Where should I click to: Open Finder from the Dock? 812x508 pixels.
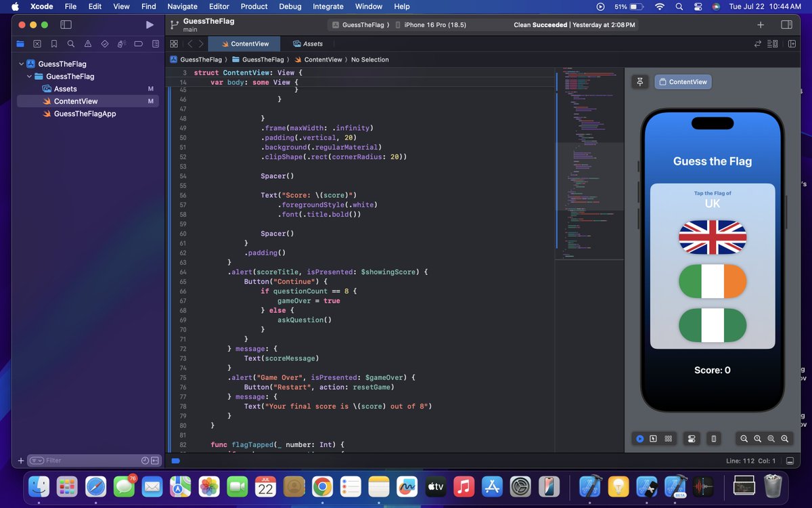click(x=39, y=486)
